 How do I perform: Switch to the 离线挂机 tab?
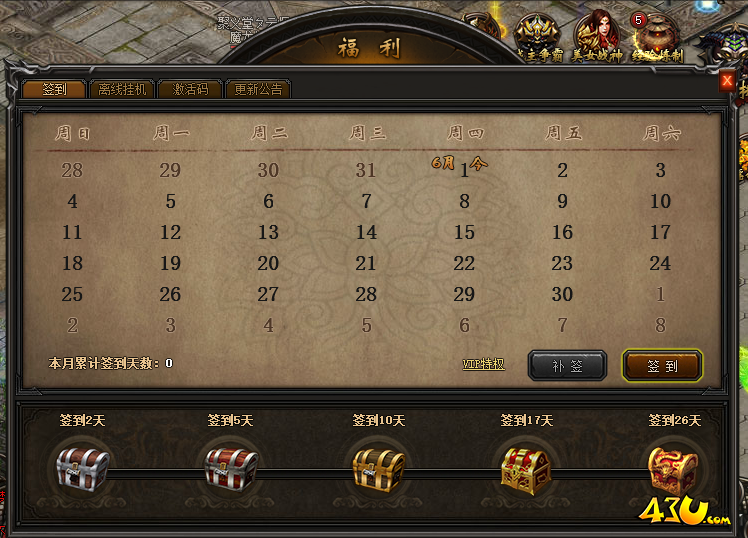(122, 89)
